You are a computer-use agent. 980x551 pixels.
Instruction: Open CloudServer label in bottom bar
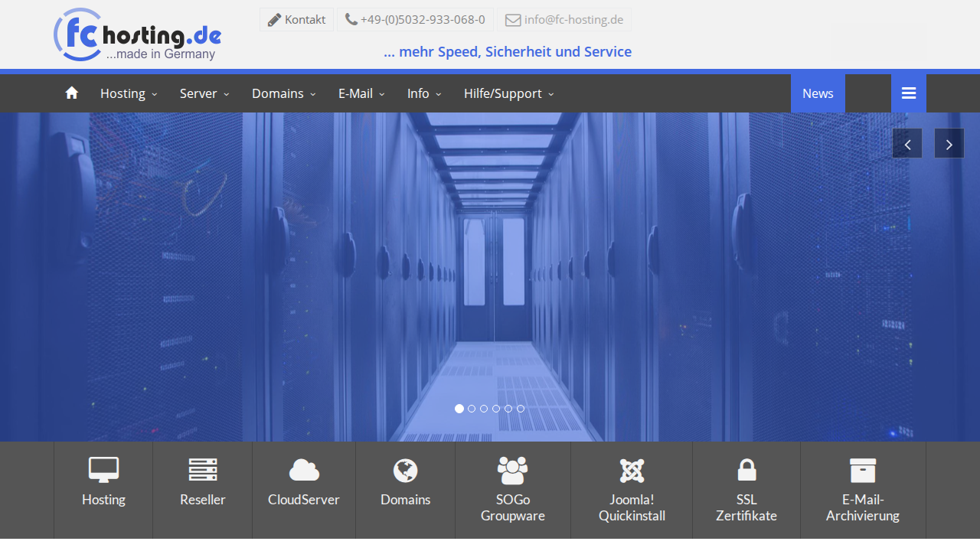[x=304, y=500]
